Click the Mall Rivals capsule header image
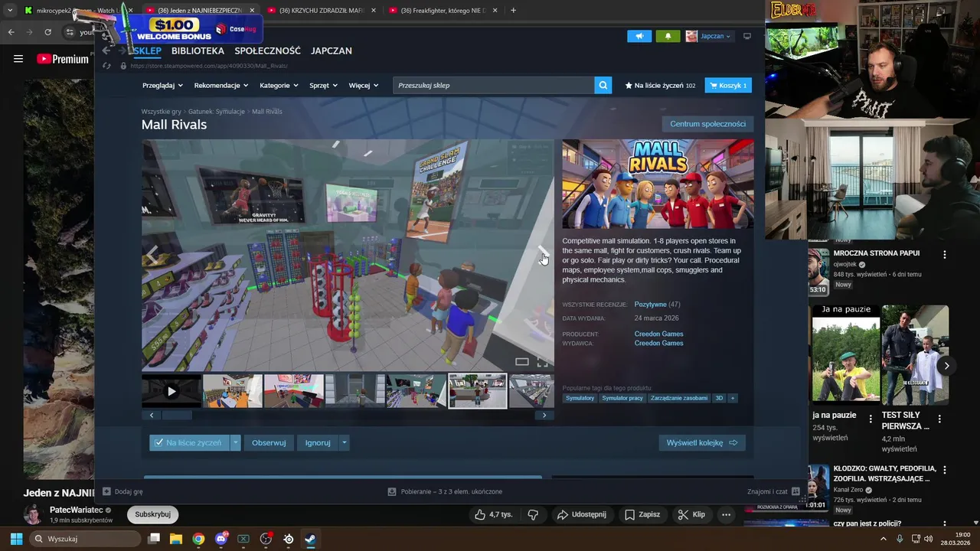 658,184
